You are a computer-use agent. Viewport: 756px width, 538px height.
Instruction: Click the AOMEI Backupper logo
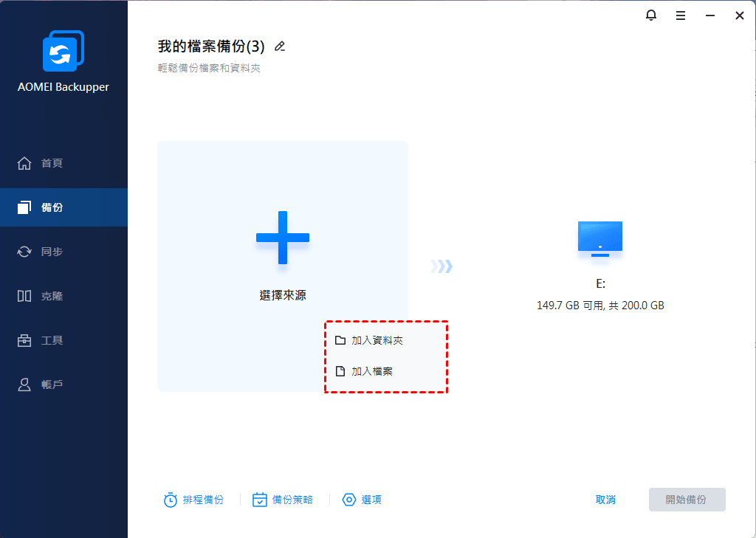pyautogui.click(x=63, y=51)
